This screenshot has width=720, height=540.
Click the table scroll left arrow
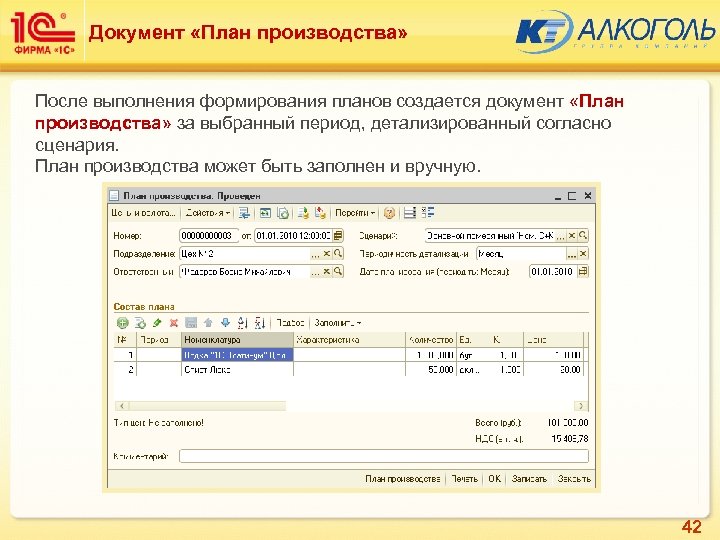click(122, 406)
